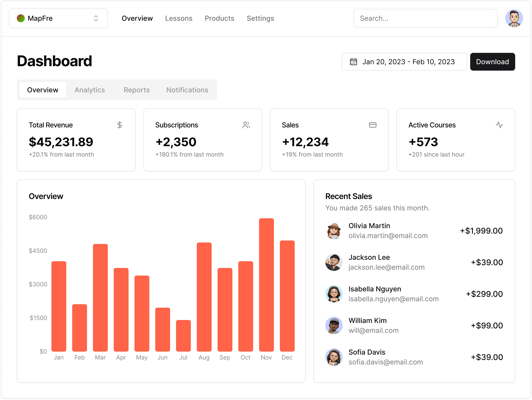Switch to the Analytics tab
Viewport: 532px width, 400px height.
90,90
